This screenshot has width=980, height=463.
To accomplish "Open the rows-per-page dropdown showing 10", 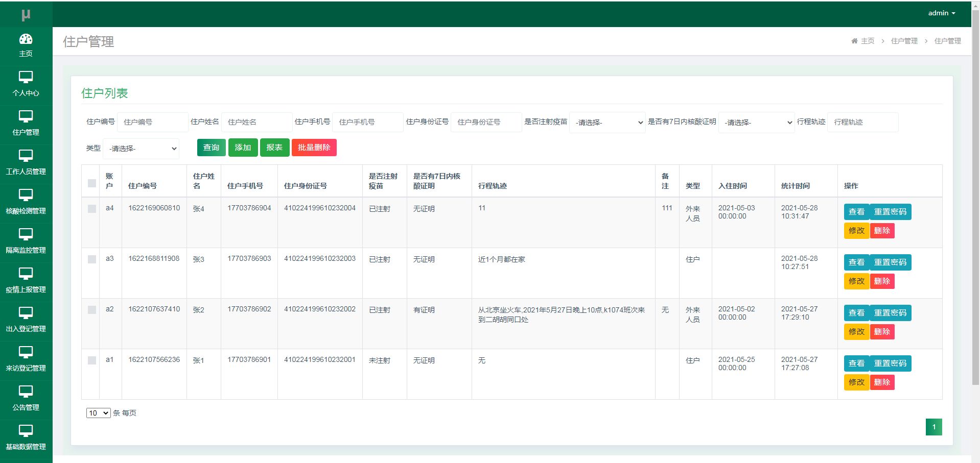I will (99, 413).
